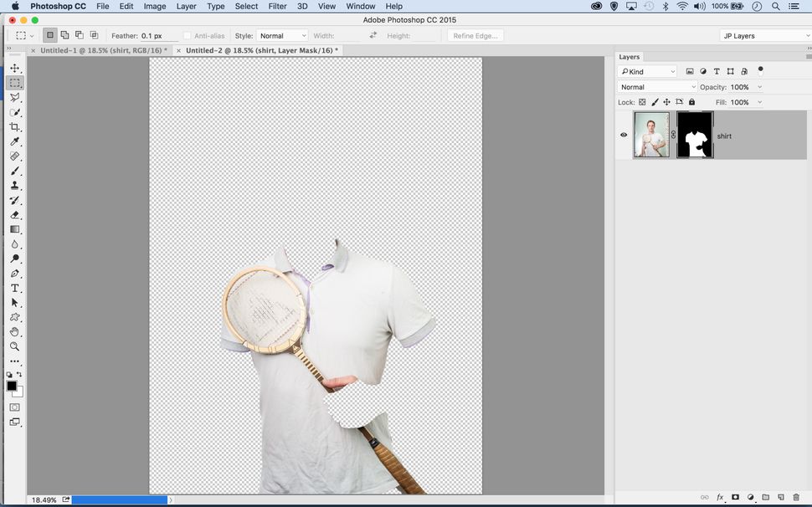The width and height of the screenshot is (812, 507).
Task: Choose the Brush tool
Action: pos(14,171)
